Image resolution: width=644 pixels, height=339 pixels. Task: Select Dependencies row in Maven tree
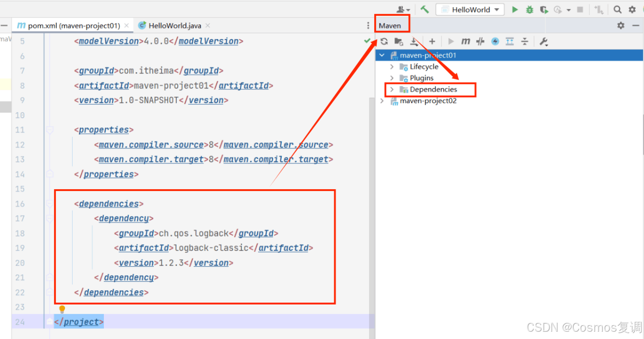509,89
